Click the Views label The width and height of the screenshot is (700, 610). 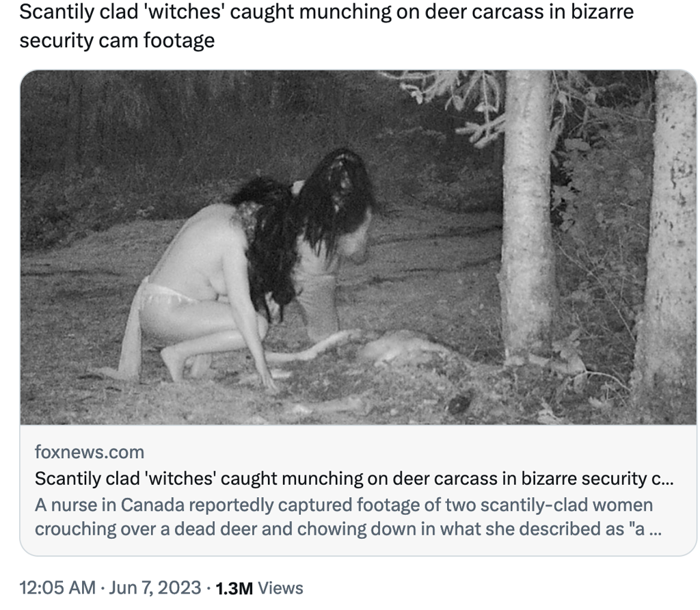(282, 588)
